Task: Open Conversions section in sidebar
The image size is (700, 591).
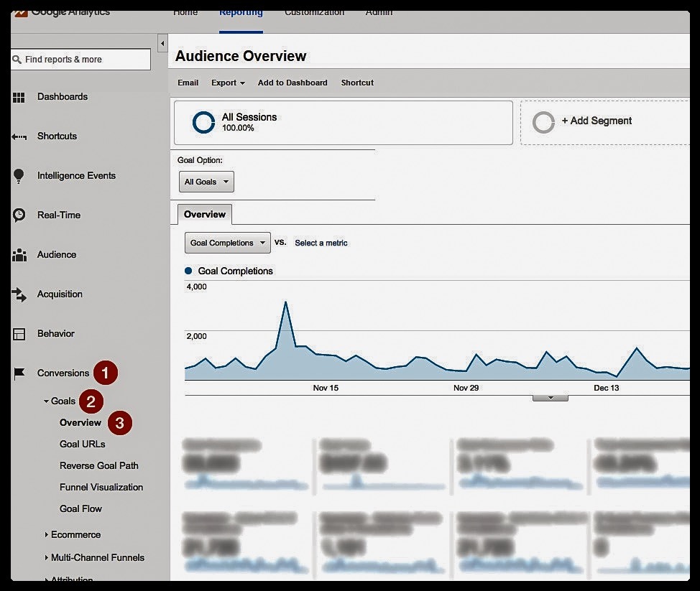Action: click(x=63, y=373)
